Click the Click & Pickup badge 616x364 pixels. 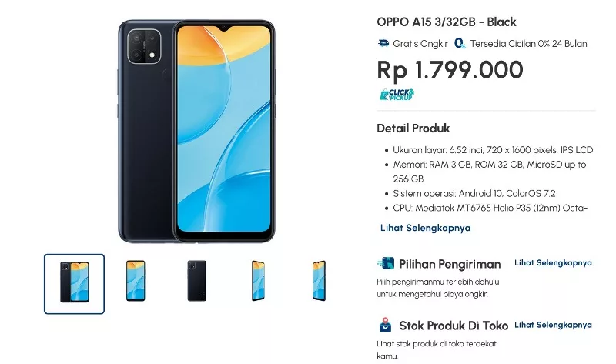(x=397, y=95)
